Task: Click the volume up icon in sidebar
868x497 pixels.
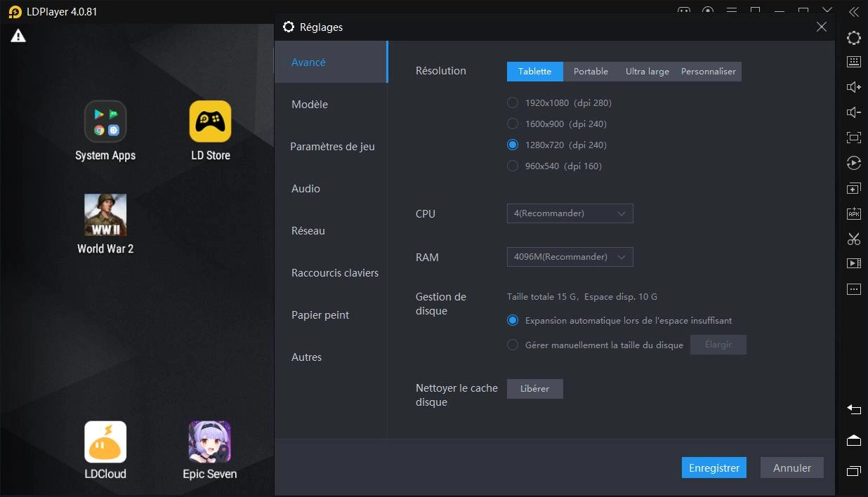Action: pos(854,87)
